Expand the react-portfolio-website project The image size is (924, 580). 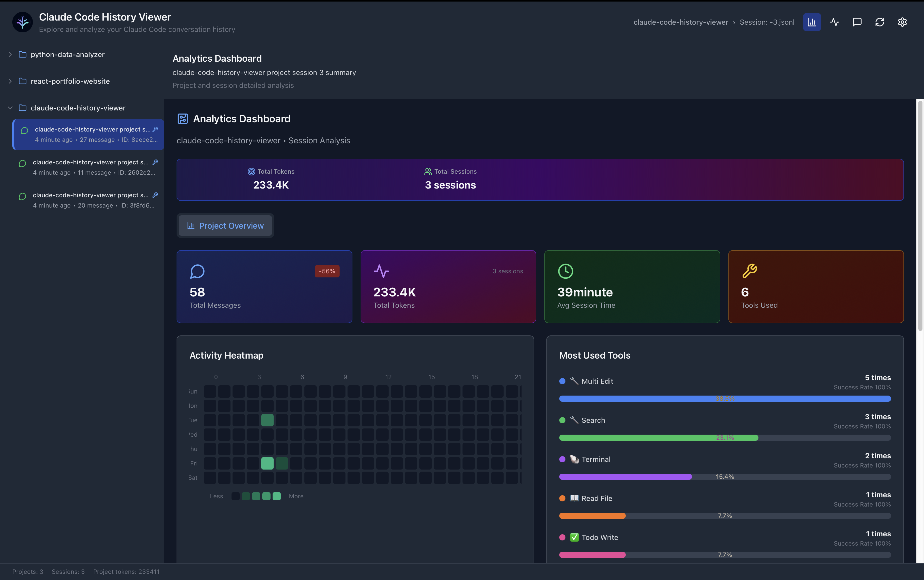[10, 81]
